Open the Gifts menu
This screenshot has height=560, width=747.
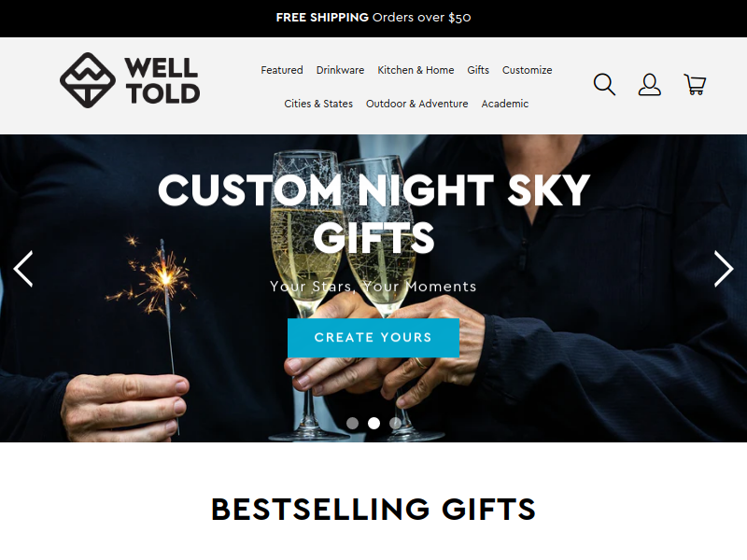(478, 70)
